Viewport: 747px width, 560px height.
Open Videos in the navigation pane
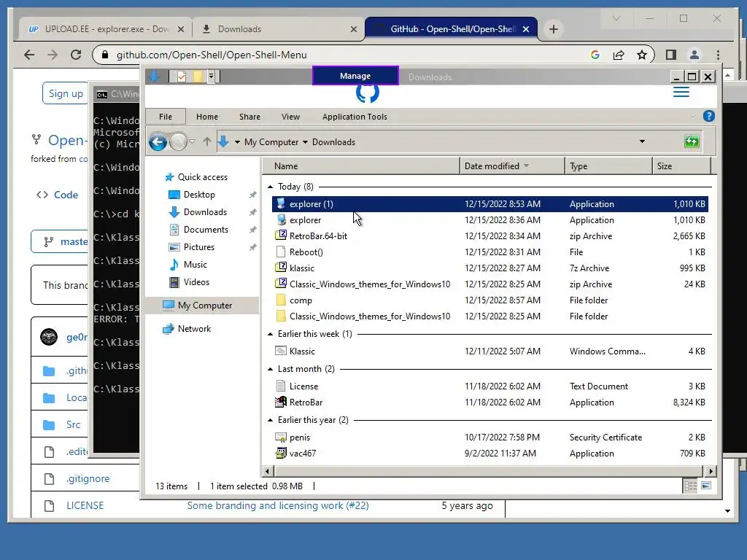pos(189,282)
